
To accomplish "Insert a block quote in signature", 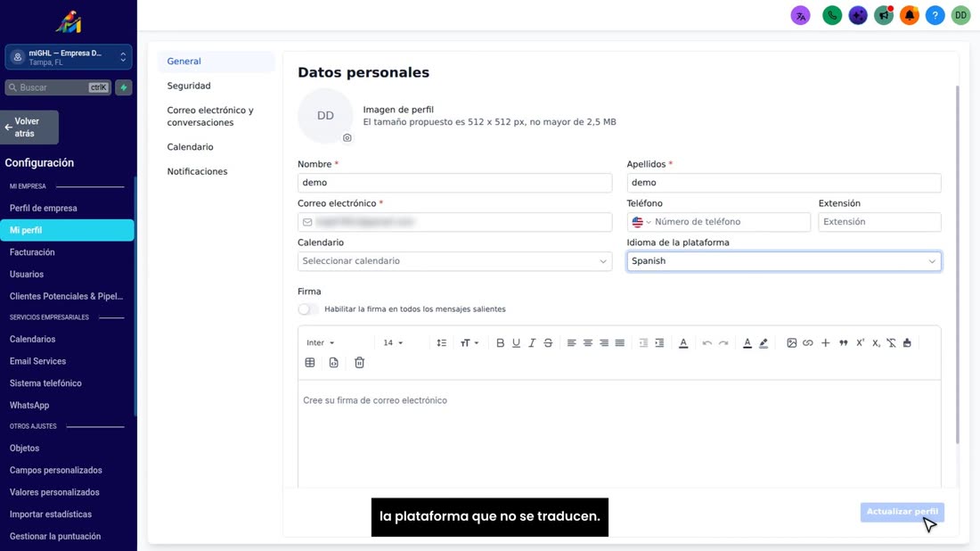I will tap(843, 342).
